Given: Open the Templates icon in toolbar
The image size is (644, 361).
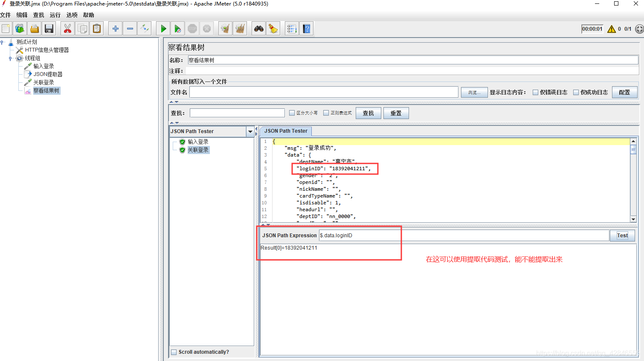Looking at the screenshot, I should point(20,29).
